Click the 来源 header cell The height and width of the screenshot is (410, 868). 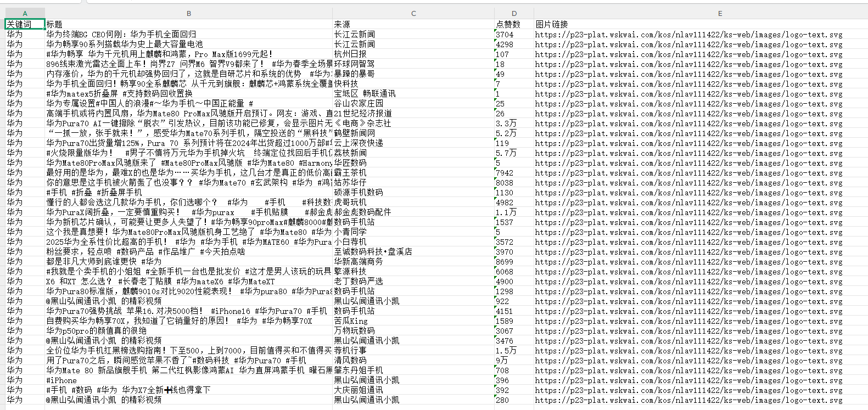click(x=413, y=24)
